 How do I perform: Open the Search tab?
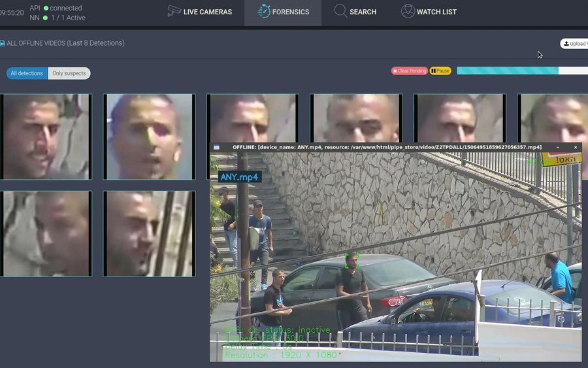[x=355, y=12]
